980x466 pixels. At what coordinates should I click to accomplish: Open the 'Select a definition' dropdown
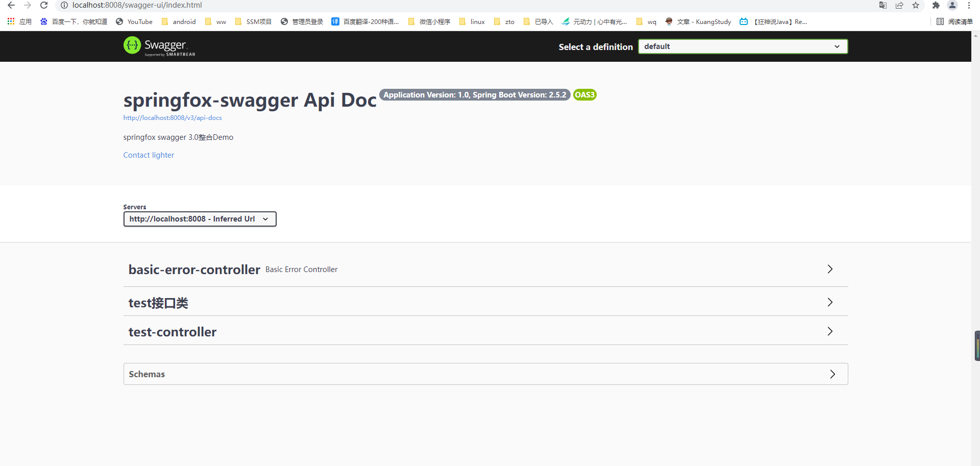pyautogui.click(x=742, y=46)
